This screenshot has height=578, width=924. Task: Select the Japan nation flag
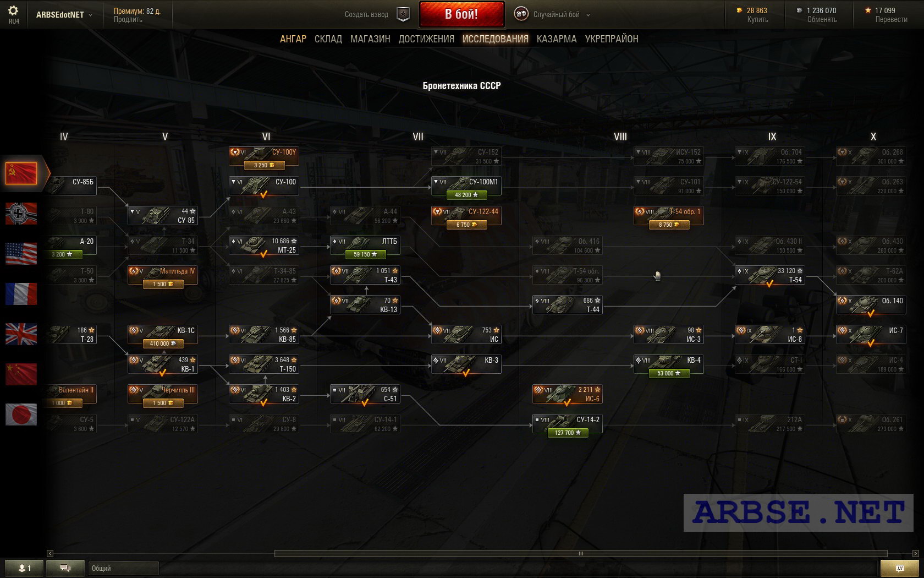pyautogui.click(x=21, y=415)
